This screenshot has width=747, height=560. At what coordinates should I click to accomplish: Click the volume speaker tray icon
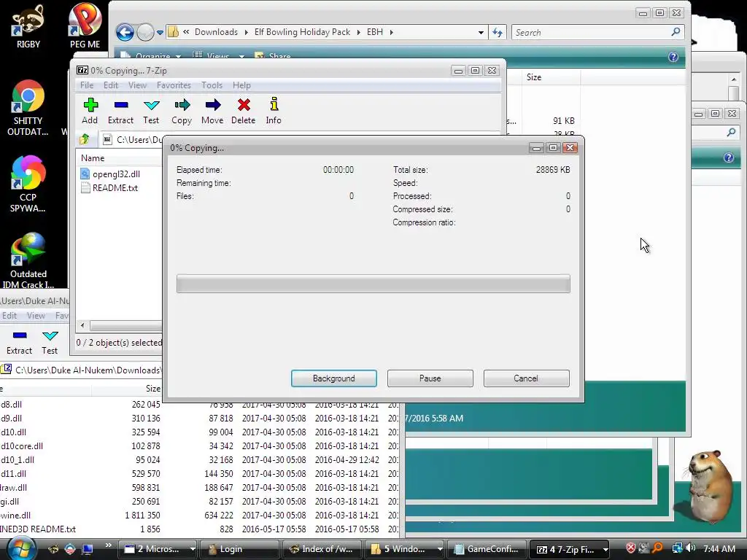coord(690,548)
